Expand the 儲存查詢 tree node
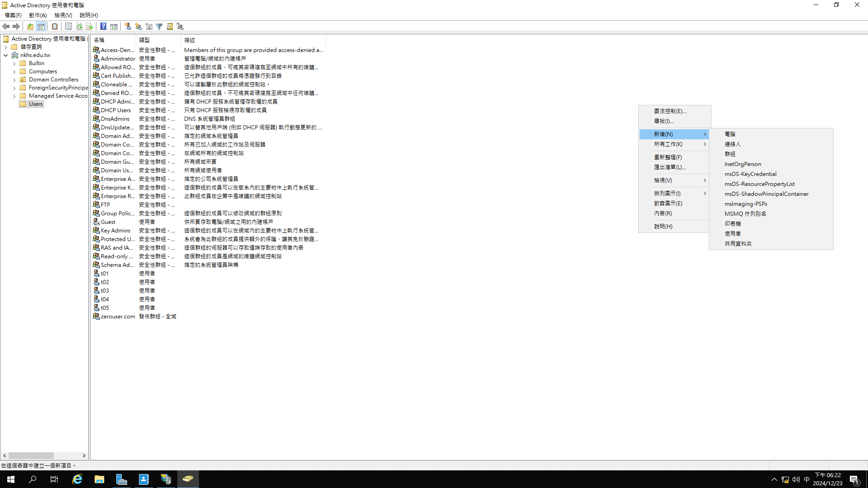Viewport: 868px width, 488px height. point(5,47)
